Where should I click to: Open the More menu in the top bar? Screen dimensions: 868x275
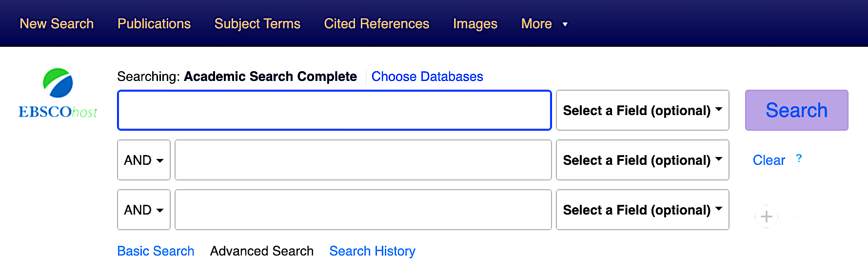tap(544, 24)
